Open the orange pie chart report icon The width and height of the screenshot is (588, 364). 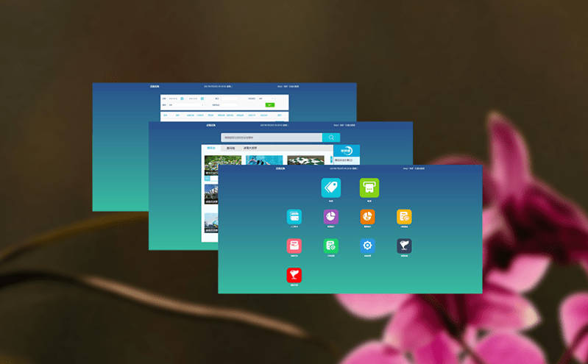[x=367, y=216]
